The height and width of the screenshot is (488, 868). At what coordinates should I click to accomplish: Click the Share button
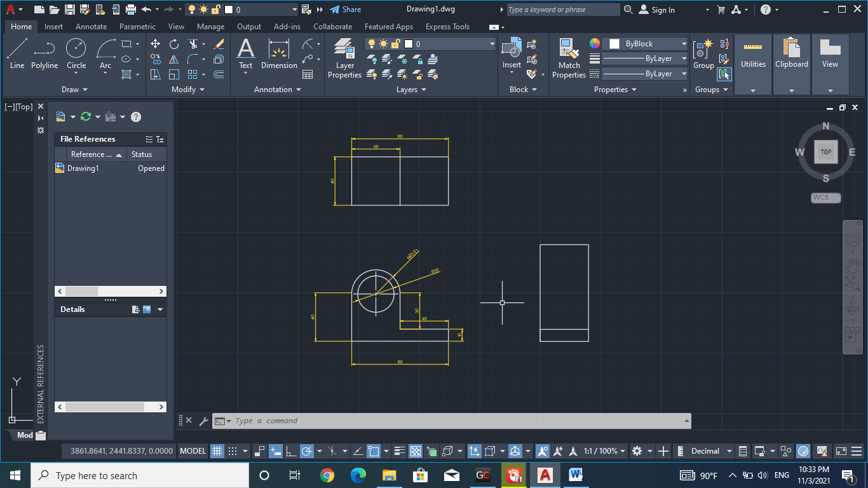coord(345,10)
